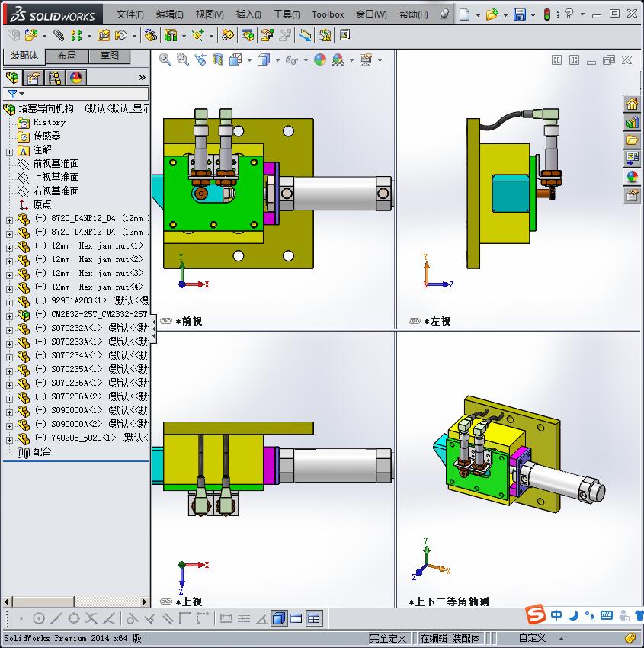Image resolution: width=644 pixels, height=648 pixels.
Task: Click the Edit Appearance color ball icon
Action: pyautogui.click(x=320, y=59)
